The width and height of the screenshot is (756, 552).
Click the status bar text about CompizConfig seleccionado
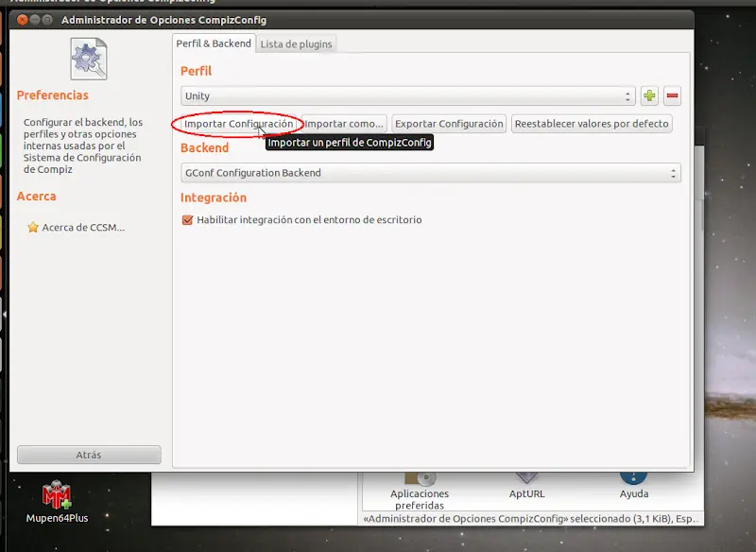530,519
